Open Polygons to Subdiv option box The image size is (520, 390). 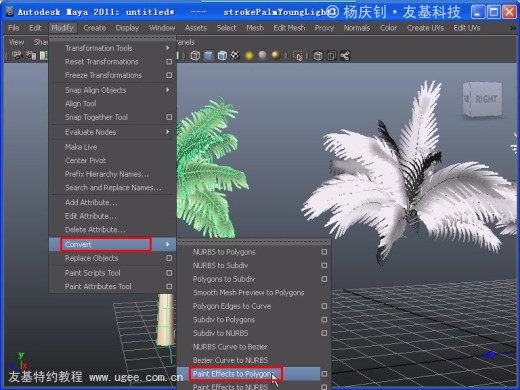coord(324,279)
